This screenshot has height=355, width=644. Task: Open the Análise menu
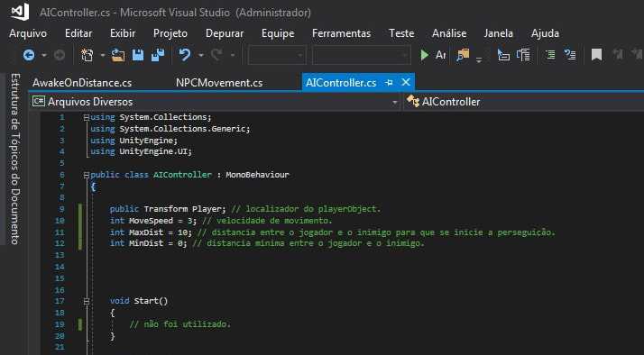click(449, 33)
